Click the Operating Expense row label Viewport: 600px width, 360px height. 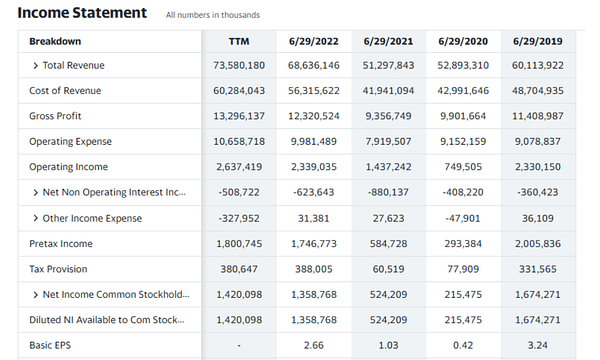pos(70,142)
